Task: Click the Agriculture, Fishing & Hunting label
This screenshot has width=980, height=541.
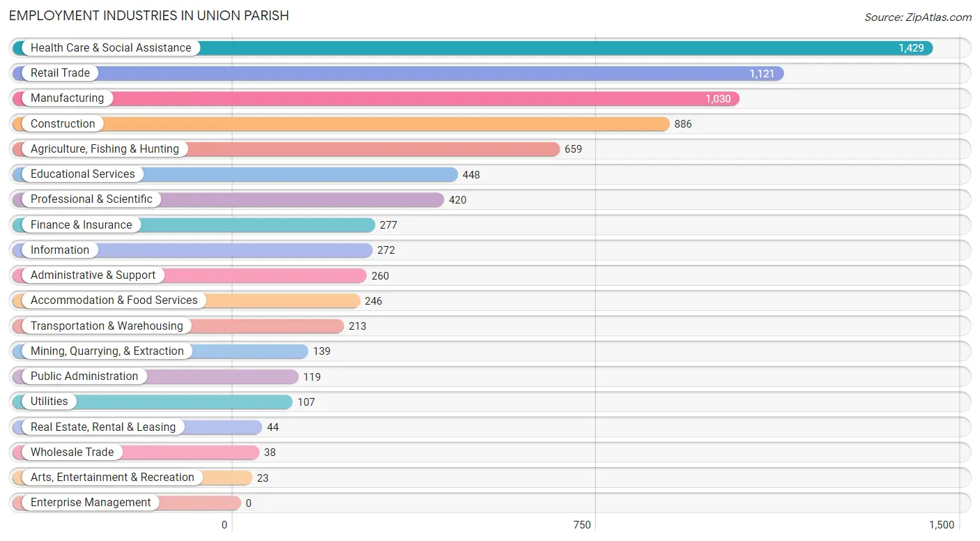Action: [x=105, y=148]
